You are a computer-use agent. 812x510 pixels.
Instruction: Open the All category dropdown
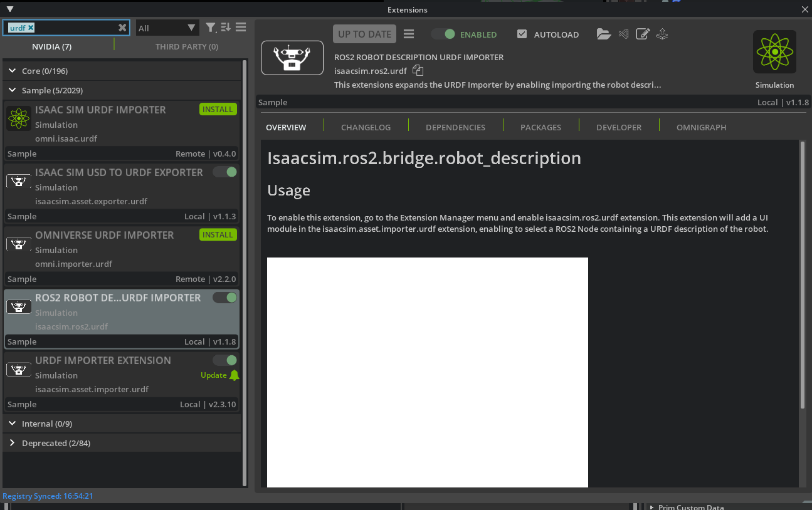[167, 28]
